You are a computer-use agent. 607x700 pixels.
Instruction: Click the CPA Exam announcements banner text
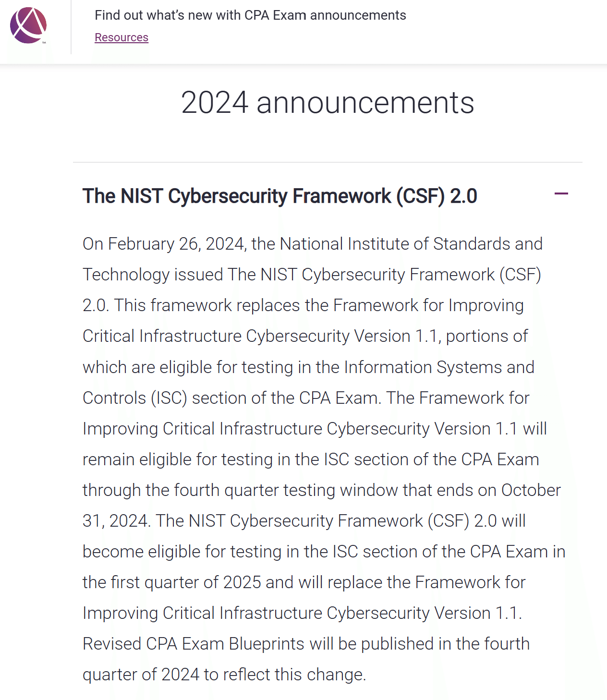pyautogui.click(x=250, y=15)
